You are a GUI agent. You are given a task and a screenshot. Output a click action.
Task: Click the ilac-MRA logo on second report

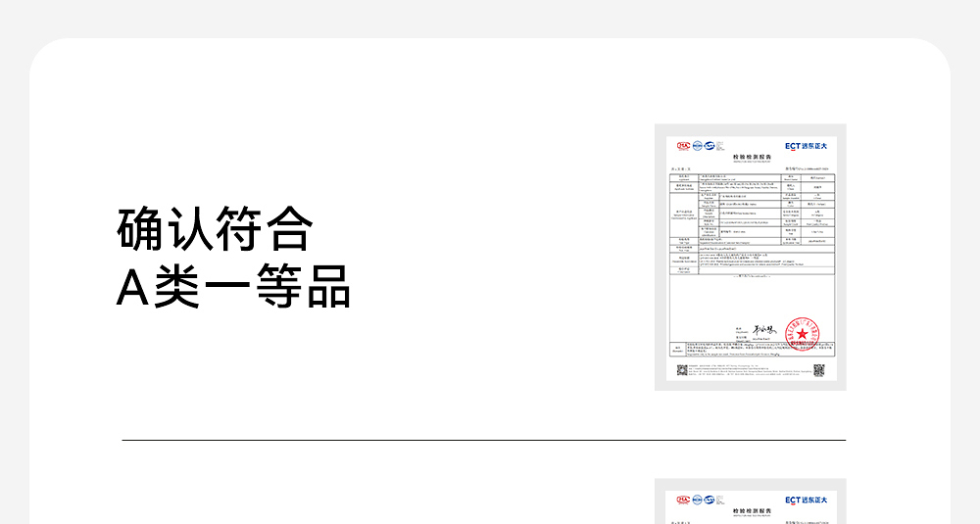click(698, 500)
